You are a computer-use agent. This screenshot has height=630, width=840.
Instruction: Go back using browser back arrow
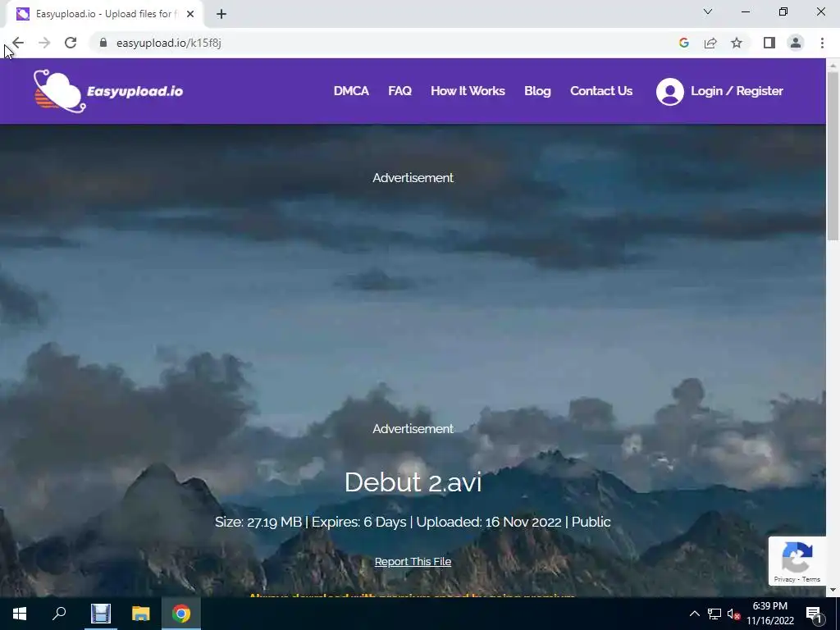pyautogui.click(x=18, y=43)
